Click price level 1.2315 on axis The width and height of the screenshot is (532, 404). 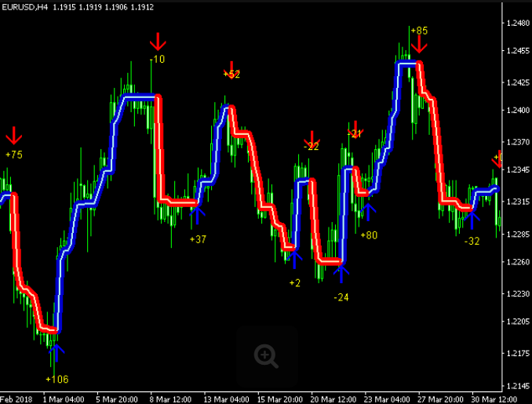518,202
